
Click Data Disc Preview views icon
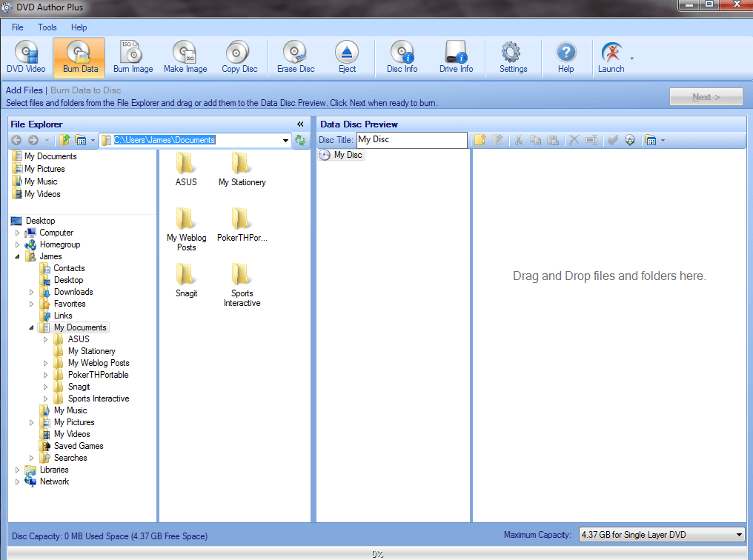point(651,140)
